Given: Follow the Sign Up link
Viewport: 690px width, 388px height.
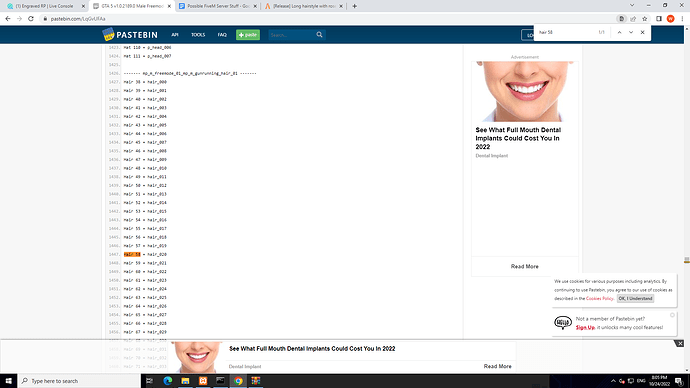Looking at the screenshot, I should point(585,327).
